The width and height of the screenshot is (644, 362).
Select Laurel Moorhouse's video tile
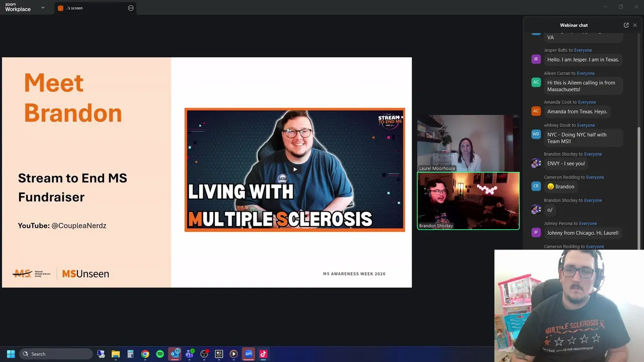click(x=468, y=143)
